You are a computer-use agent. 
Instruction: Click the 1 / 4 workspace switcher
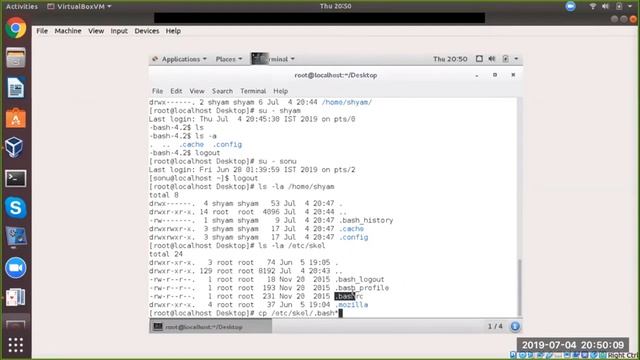click(495, 327)
